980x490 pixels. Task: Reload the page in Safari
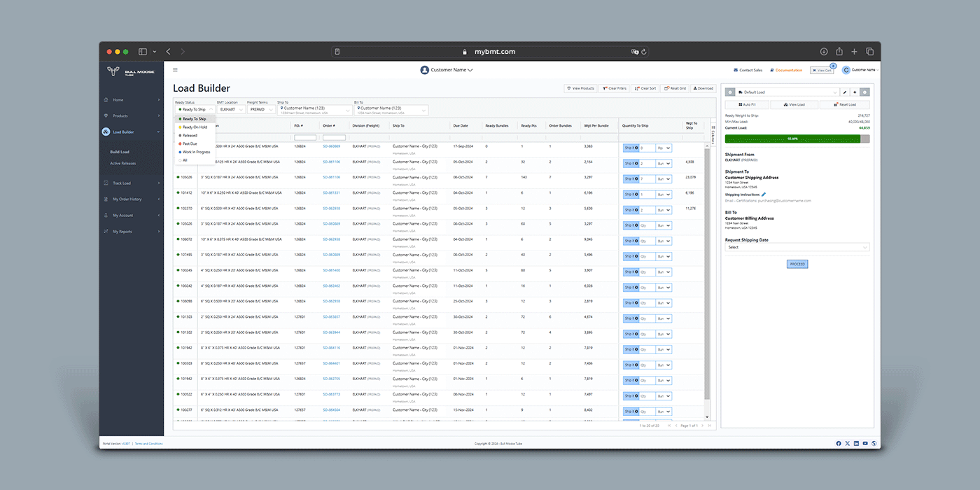coord(644,52)
